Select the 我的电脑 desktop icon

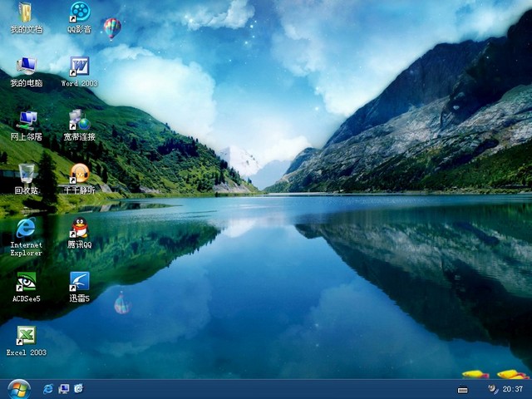pyautogui.click(x=26, y=66)
